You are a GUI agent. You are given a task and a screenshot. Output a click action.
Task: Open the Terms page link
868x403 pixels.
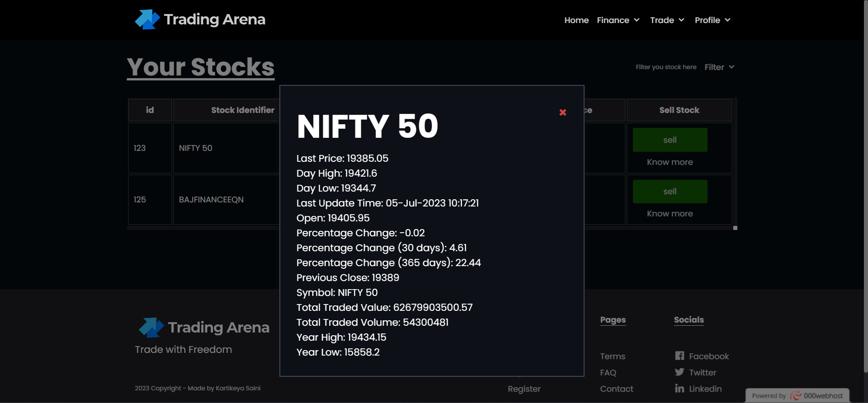click(x=613, y=356)
